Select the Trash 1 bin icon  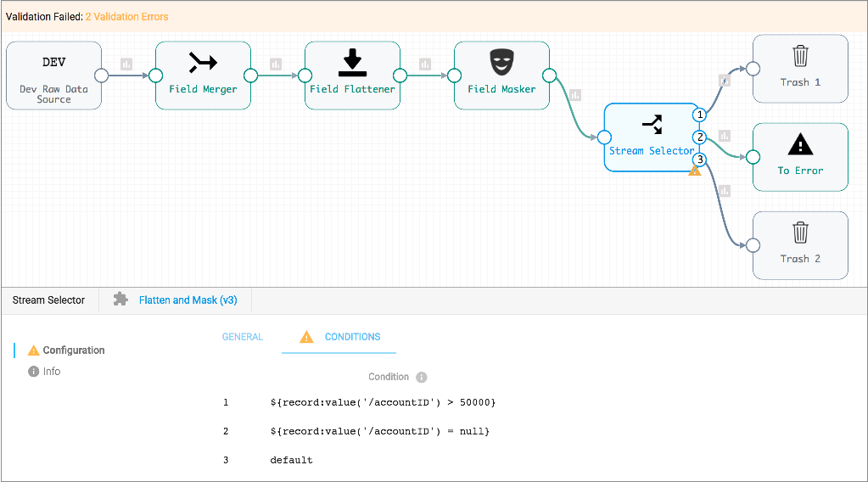coord(800,57)
